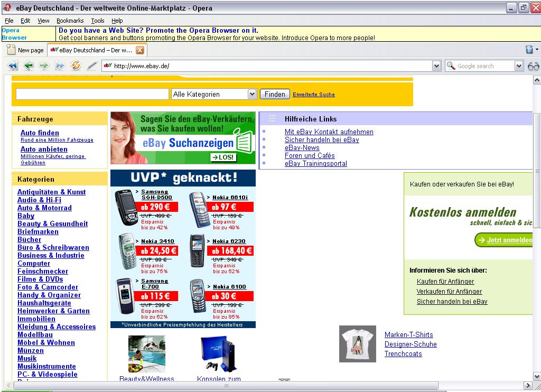Click the wand (pencil) icon in the toolbar

click(92, 66)
